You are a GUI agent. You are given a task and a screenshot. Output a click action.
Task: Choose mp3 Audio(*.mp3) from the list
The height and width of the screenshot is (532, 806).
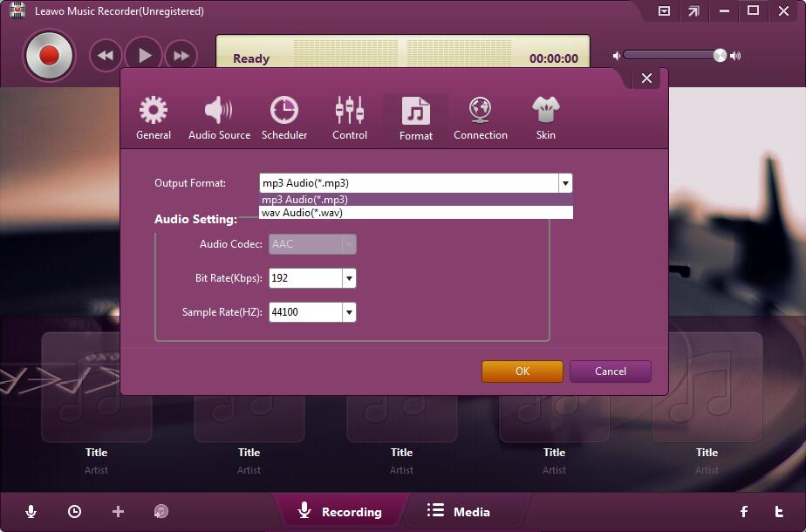pos(416,200)
